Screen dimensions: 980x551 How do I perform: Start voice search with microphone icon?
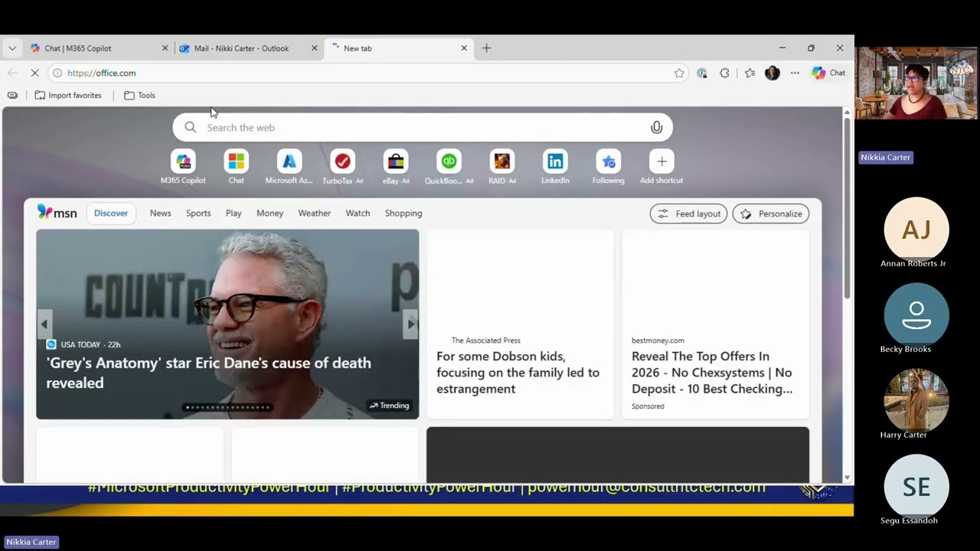point(656,128)
